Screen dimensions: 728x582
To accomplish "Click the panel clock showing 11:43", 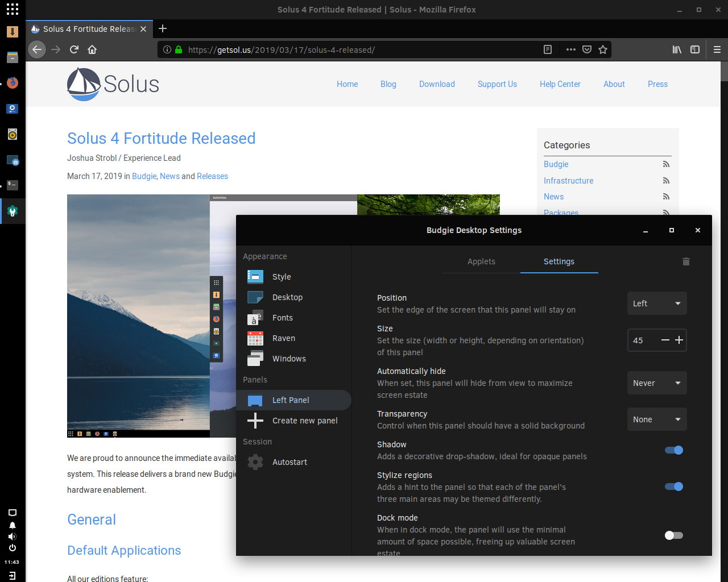I will point(12,562).
